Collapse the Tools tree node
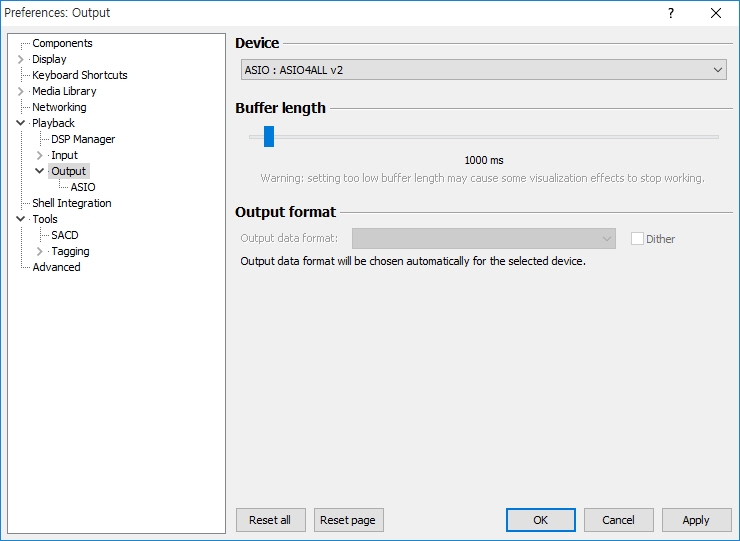Screen dimensions: 740x541 click(x=20, y=219)
